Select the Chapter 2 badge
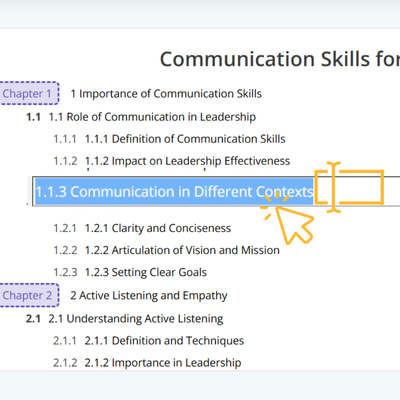The image size is (400, 400). 28,295
